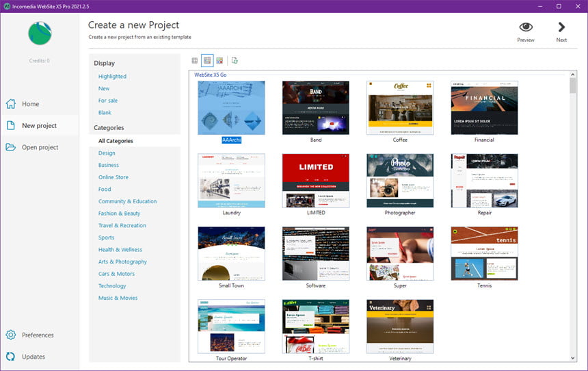Select the Software template thumbnail
Viewport: 588px width, 371px height.
pos(316,253)
